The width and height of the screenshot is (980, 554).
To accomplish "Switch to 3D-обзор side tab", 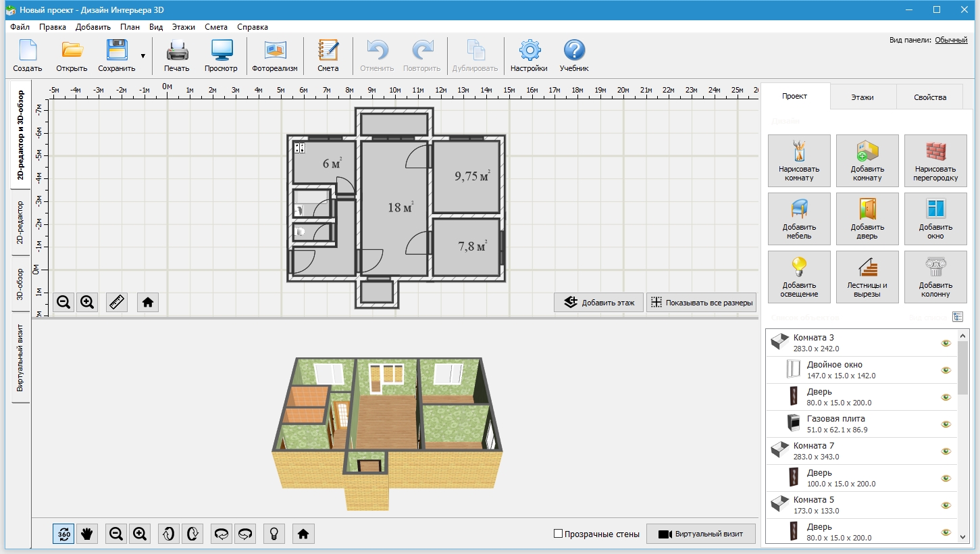I will click(20, 284).
